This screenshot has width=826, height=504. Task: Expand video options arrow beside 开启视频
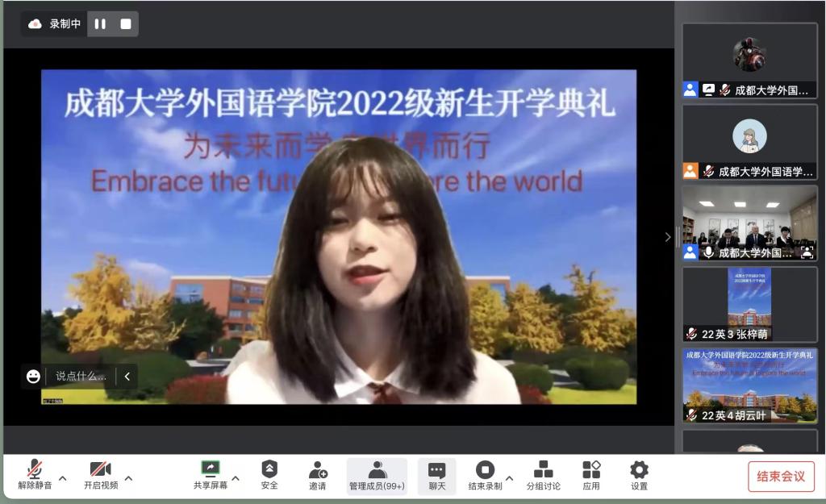[128, 477]
